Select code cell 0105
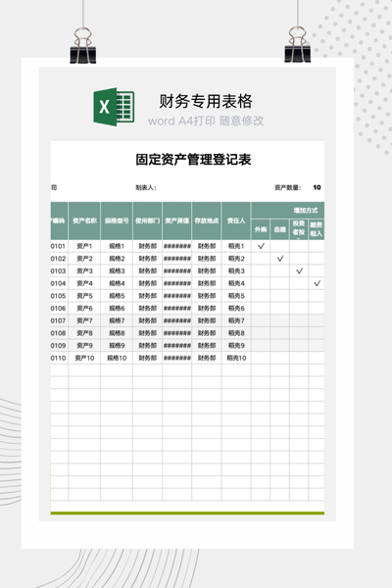This screenshot has width=392, height=588. (58, 296)
